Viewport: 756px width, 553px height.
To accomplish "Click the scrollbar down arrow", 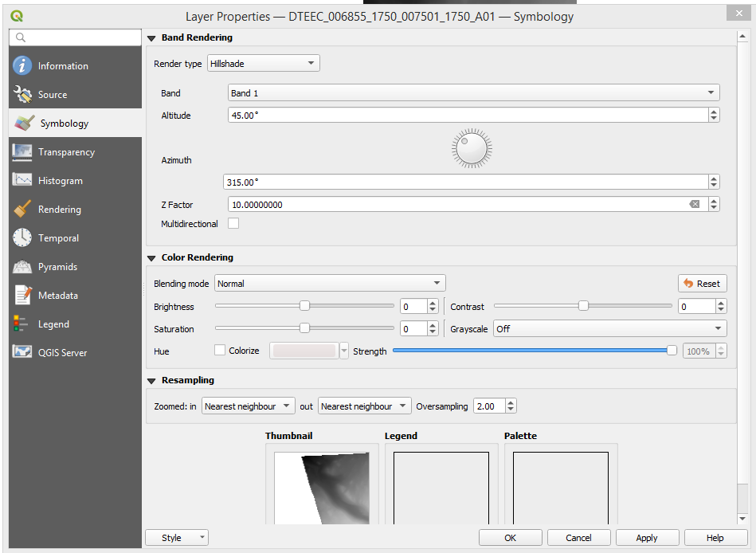I will point(742,518).
